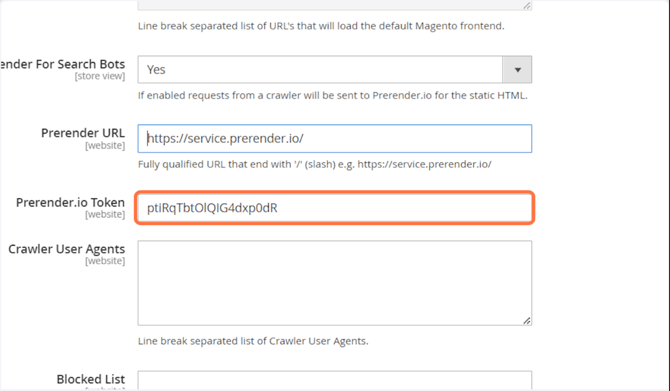
Task: Click the Crawler User Agents resize handle
Action: (x=527, y=320)
